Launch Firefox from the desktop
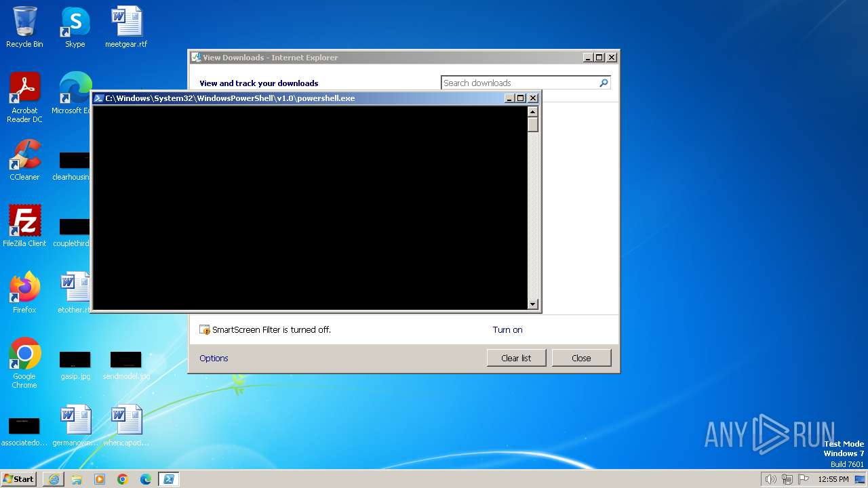 [x=24, y=292]
